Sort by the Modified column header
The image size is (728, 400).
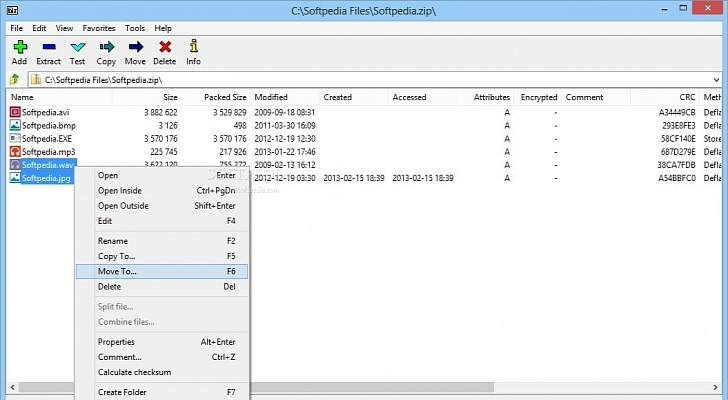(x=271, y=97)
